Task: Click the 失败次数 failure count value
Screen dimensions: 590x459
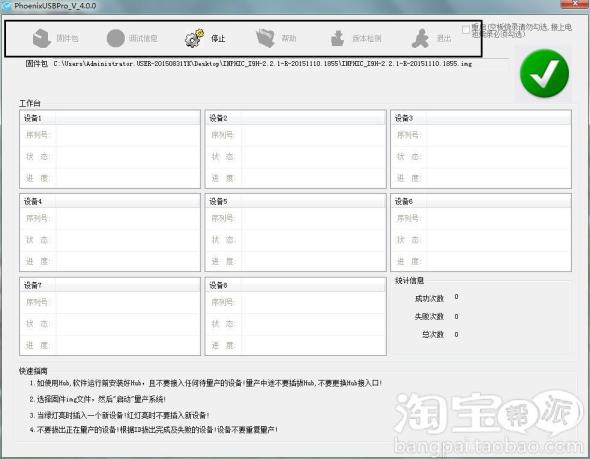Action: pos(456,316)
